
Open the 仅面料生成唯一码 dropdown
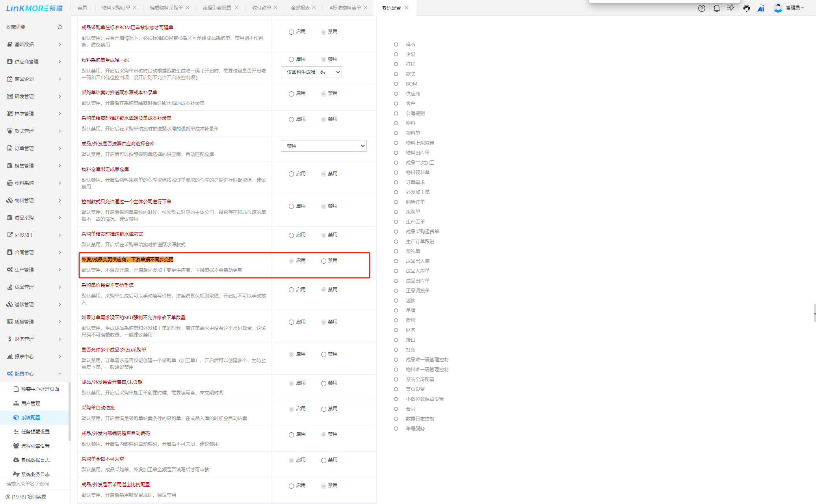point(311,72)
